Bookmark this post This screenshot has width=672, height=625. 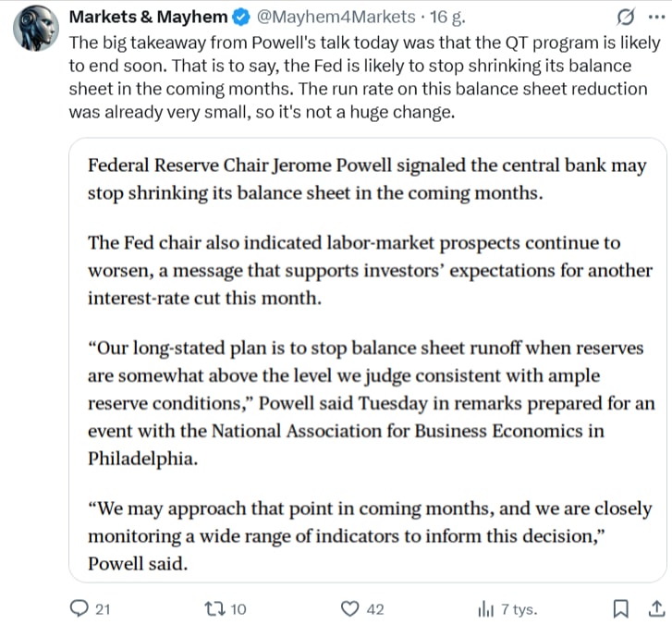pos(621,608)
